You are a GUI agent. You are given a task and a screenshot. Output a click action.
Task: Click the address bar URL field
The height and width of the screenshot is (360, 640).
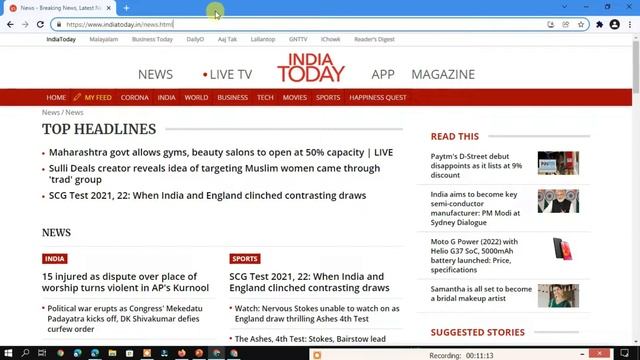[x=302, y=24]
